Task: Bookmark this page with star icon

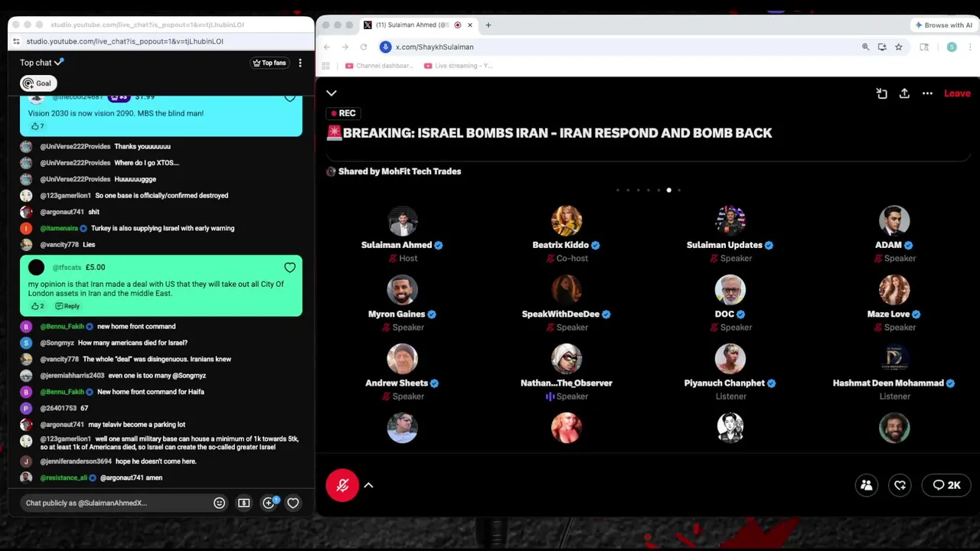Action: 899,47
